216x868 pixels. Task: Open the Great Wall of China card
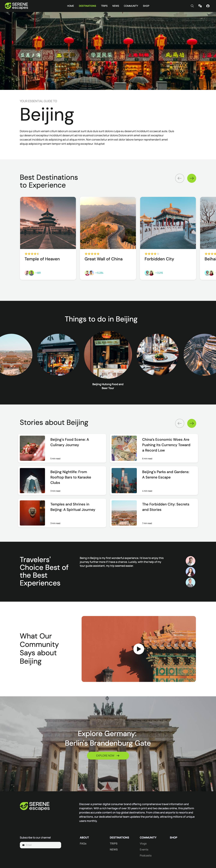tap(108, 238)
